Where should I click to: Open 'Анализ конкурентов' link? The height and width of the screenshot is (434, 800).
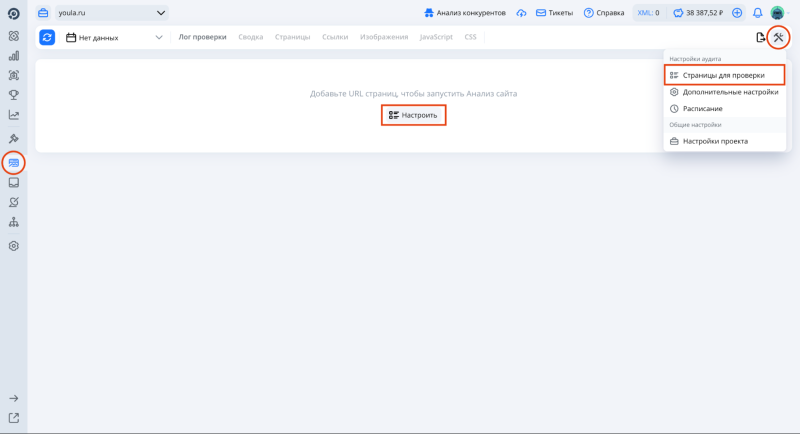click(464, 13)
